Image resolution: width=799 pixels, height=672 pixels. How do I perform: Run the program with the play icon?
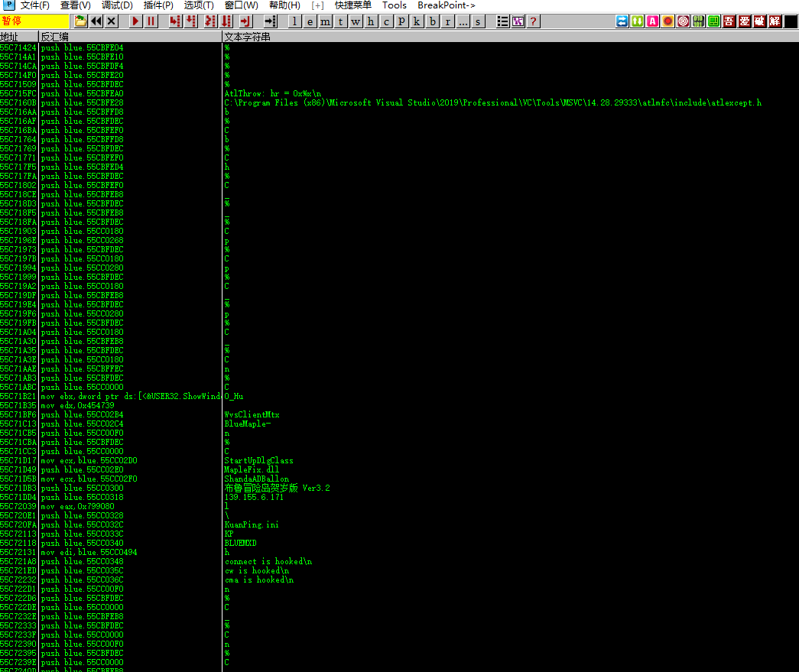pyautogui.click(x=135, y=21)
